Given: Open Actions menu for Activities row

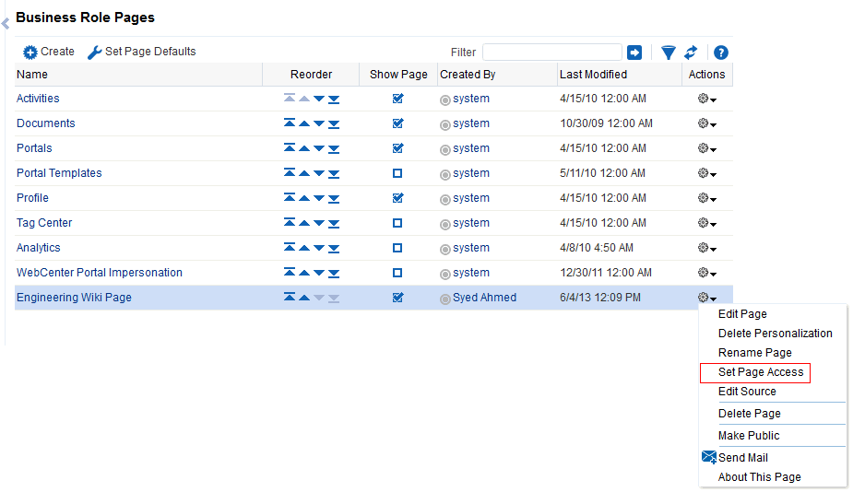Looking at the screenshot, I should click(706, 99).
